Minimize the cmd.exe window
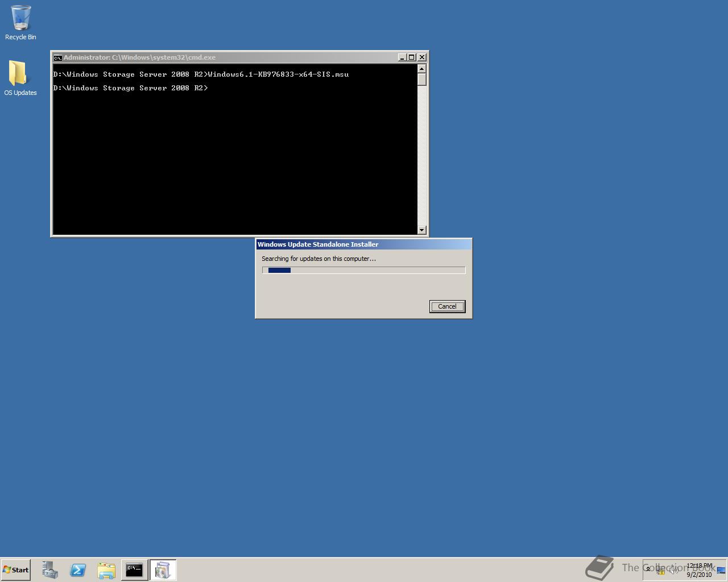Viewport: 728px width, 582px height. (x=402, y=57)
